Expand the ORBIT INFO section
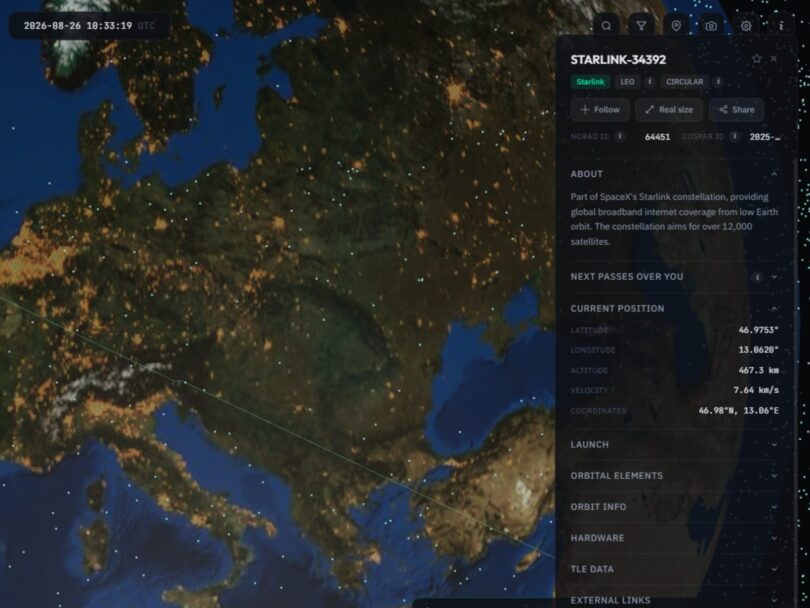Image resolution: width=810 pixels, height=608 pixels. 674,507
